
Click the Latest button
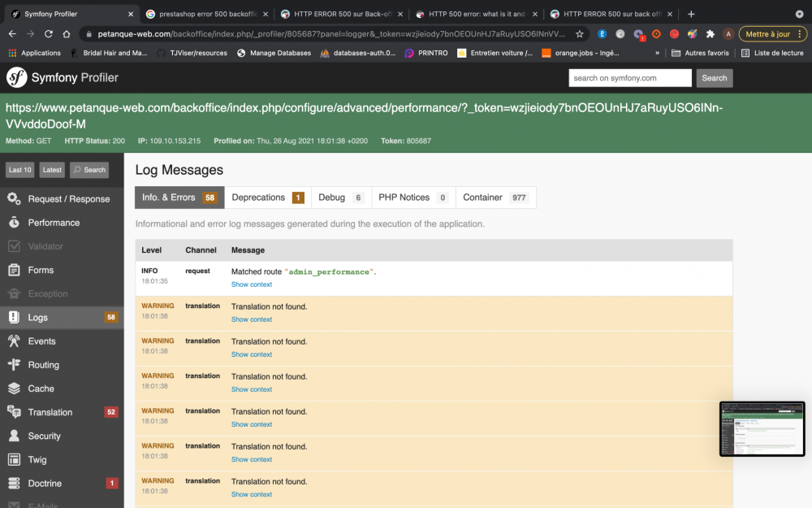coord(52,170)
